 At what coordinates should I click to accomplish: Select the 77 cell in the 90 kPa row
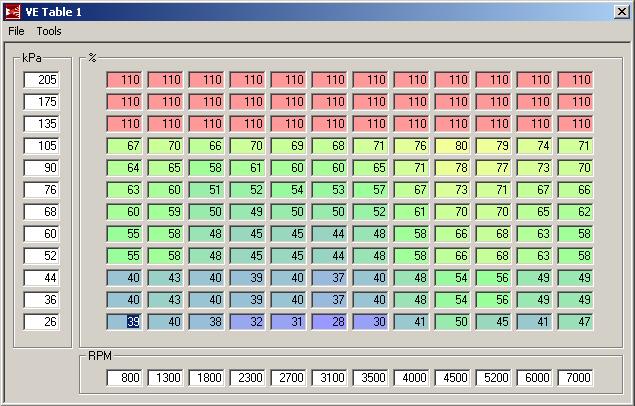(493, 168)
